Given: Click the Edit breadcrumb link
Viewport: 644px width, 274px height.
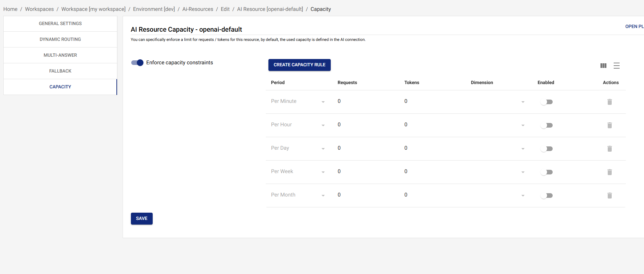Looking at the screenshot, I should pos(225,9).
